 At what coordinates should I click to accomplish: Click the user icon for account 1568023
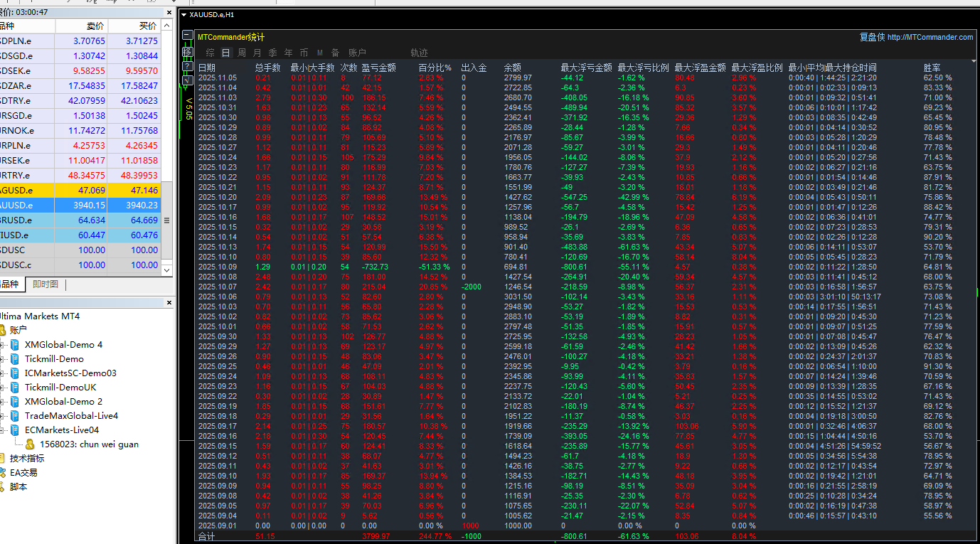pos(30,444)
